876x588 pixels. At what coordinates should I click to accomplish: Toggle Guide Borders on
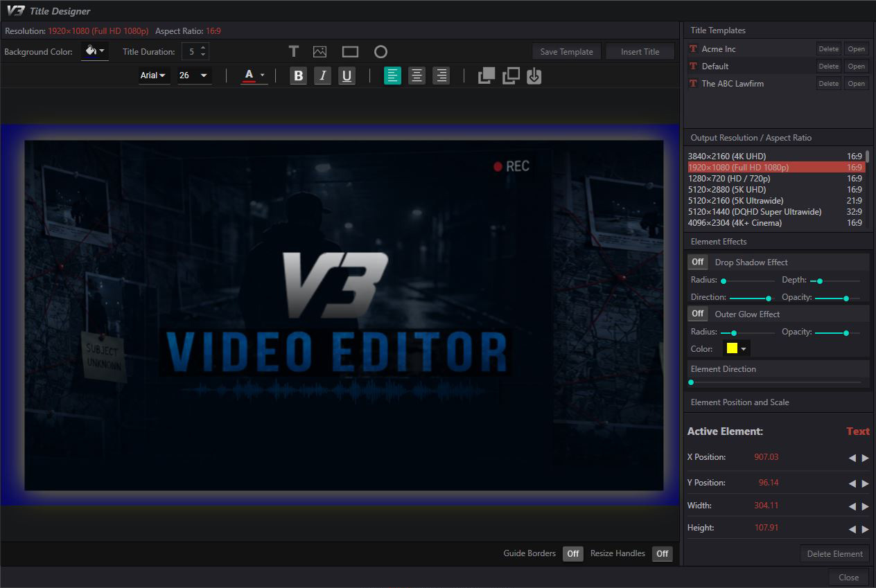(x=572, y=553)
